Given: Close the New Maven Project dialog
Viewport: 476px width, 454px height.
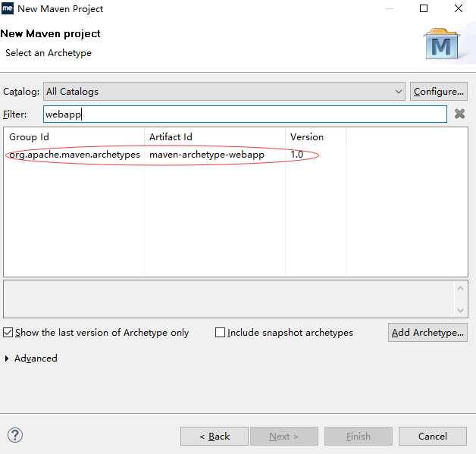Looking at the screenshot, I should click(459, 8).
